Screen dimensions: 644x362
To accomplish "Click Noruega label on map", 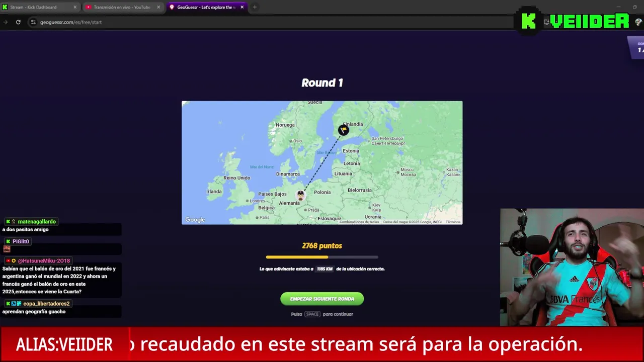I will pyautogui.click(x=285, y=125).
